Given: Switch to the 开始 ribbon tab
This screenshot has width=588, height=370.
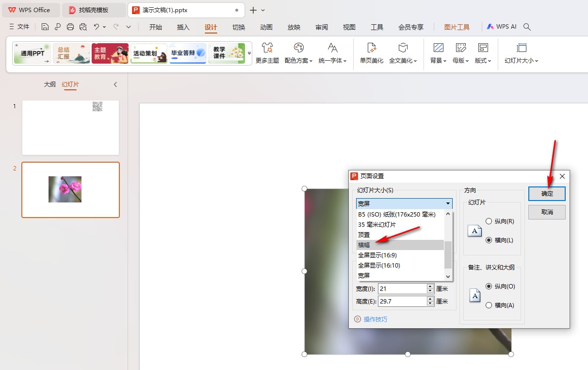Looking at the screenshot, I should [156, 27].
